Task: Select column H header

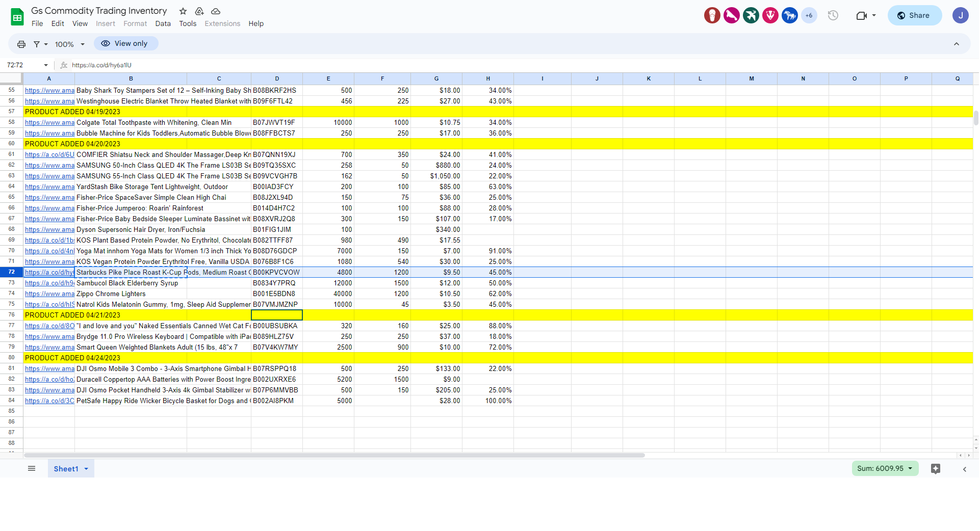Action: pyautogui.click(x=488, y=78)
